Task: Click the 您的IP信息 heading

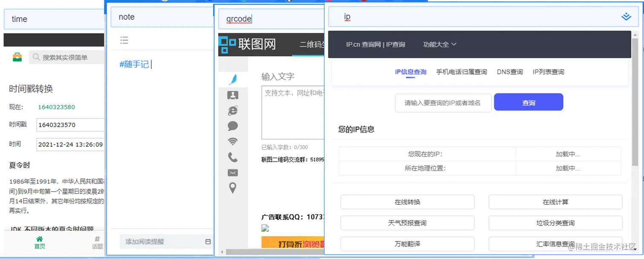Action: tap(356, 129)
